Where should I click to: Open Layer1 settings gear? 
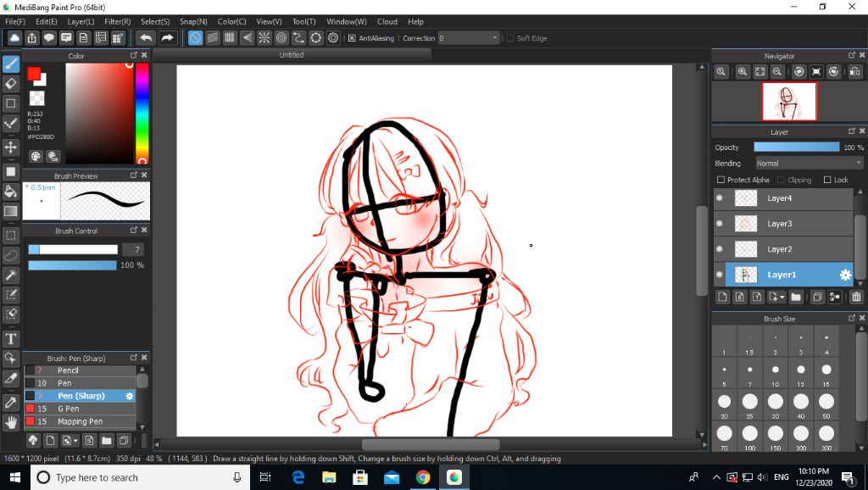[x=845, y=275]
